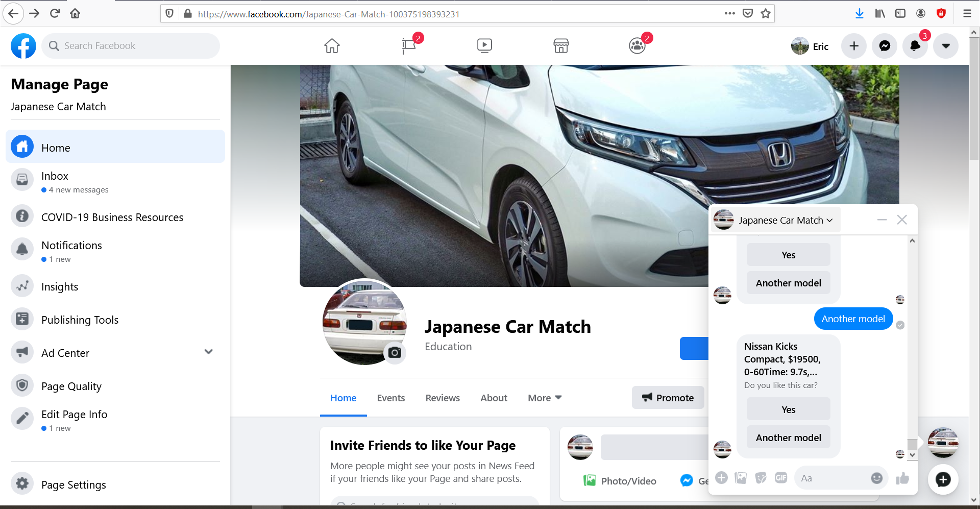Screen dimensions: 980x509
Task: Open Inbox with 4 new messages
Action: coord(115,182)
